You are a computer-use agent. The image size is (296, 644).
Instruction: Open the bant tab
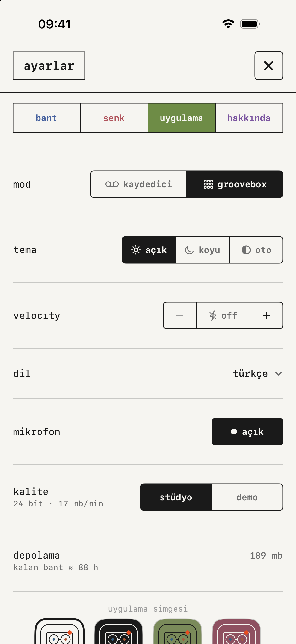tap(47, 118)
